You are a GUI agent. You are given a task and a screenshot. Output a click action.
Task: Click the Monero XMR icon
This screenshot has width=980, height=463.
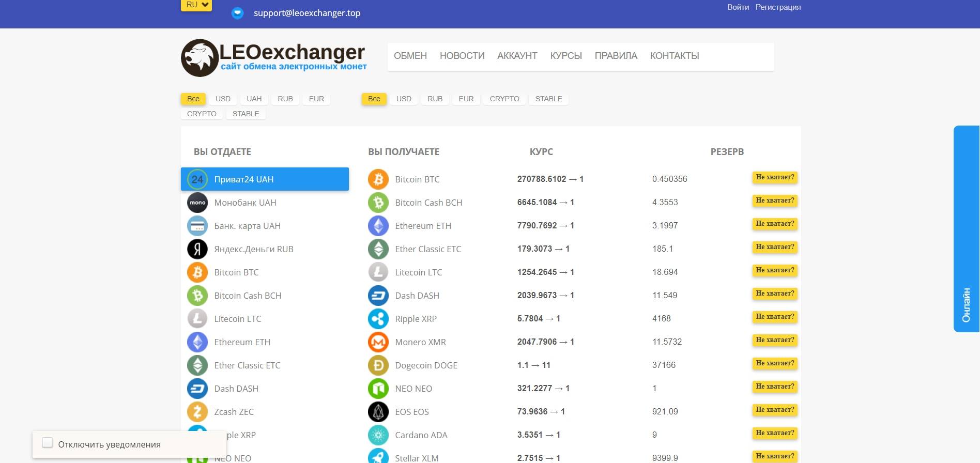378,342
